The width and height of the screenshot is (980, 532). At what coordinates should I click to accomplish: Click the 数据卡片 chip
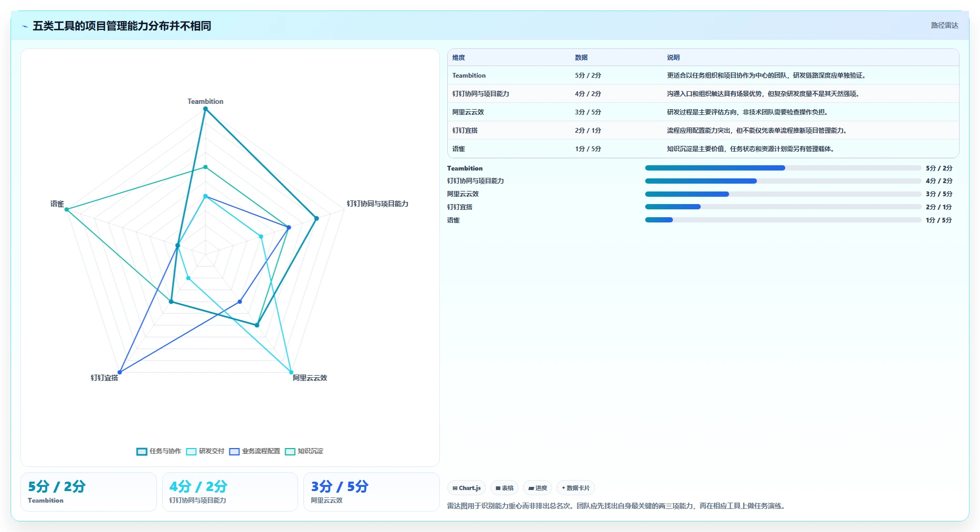(576, 488)
